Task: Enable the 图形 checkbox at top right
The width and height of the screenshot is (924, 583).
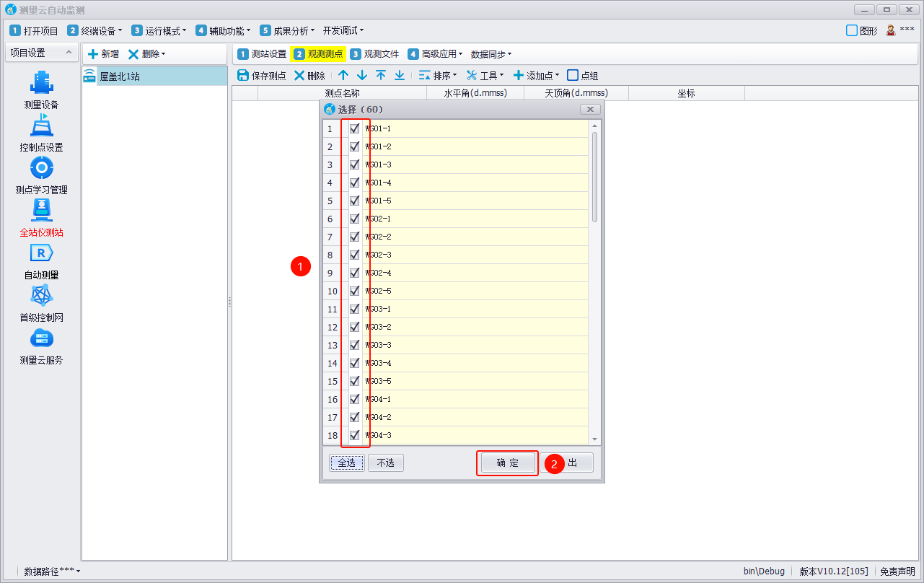Action: (852, 31)
